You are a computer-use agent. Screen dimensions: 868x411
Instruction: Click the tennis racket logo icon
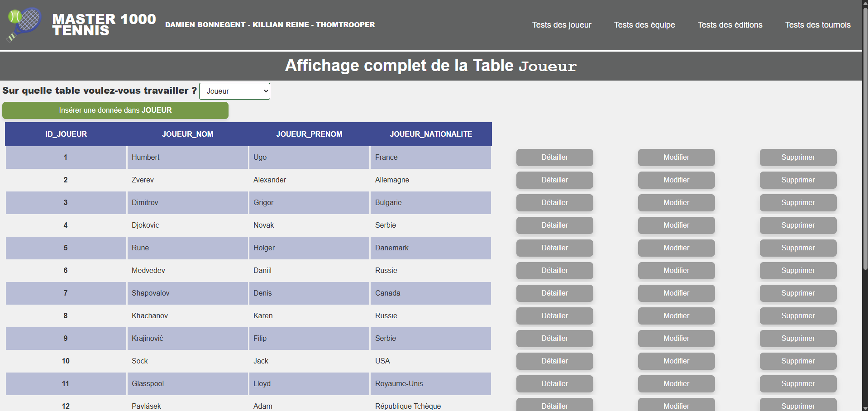(24, 25)
